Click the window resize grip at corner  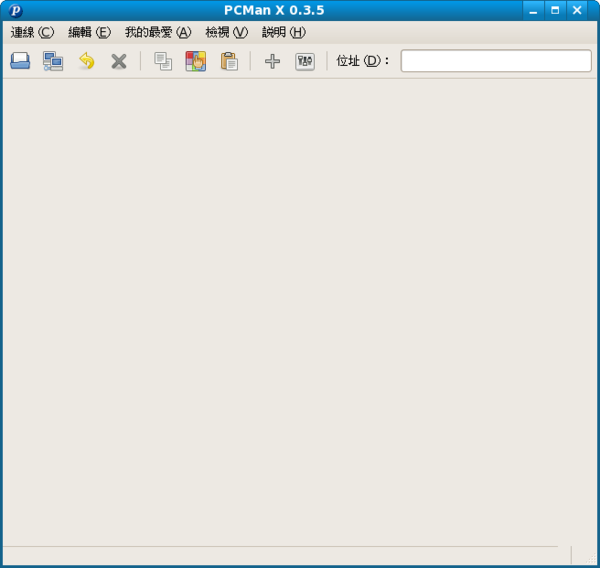591,558
